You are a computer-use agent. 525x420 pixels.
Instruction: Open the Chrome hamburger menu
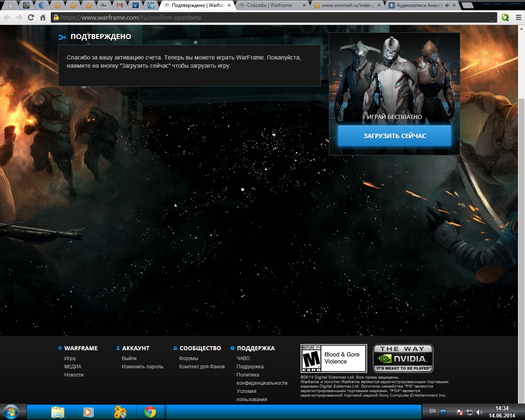click(518, 18)
